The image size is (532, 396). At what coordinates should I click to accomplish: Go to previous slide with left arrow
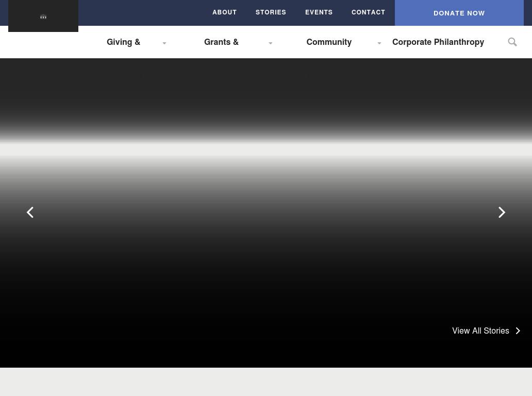[x=30, y=212]
